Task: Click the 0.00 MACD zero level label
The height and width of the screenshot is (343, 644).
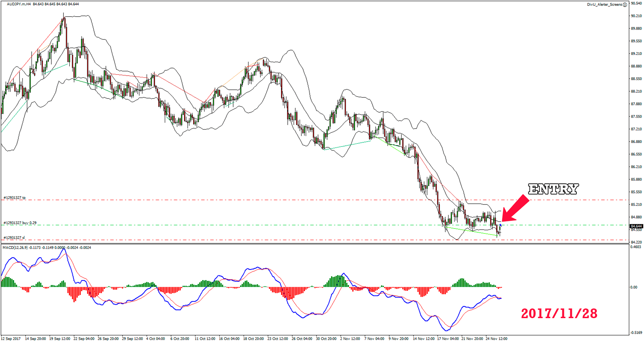Action: (634, 287)
